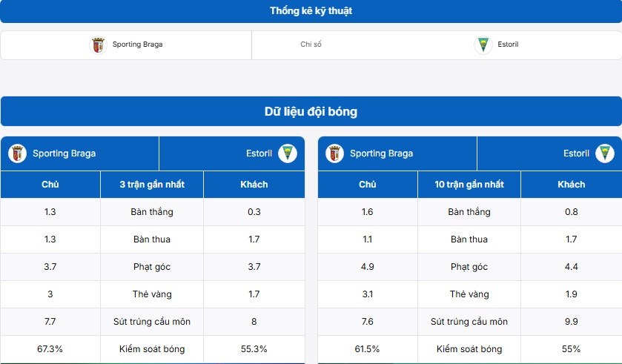Click Kiểm soát bóng in 3-match table
The image size is (622, 364).
coord(152,349)
